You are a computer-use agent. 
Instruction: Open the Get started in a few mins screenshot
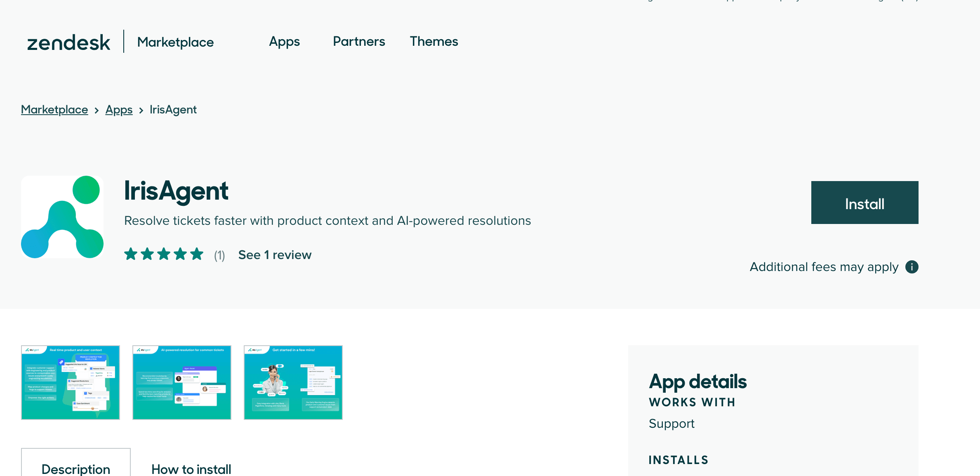point(293,382)
